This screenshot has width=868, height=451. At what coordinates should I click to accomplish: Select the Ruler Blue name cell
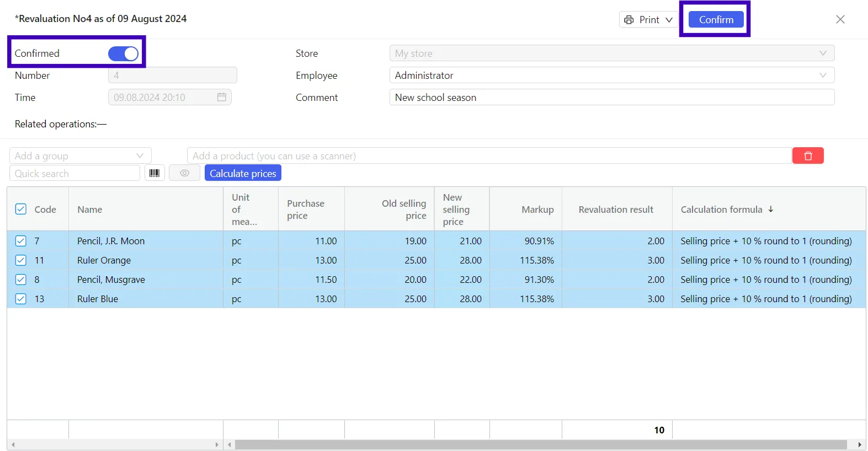[146, 299]
